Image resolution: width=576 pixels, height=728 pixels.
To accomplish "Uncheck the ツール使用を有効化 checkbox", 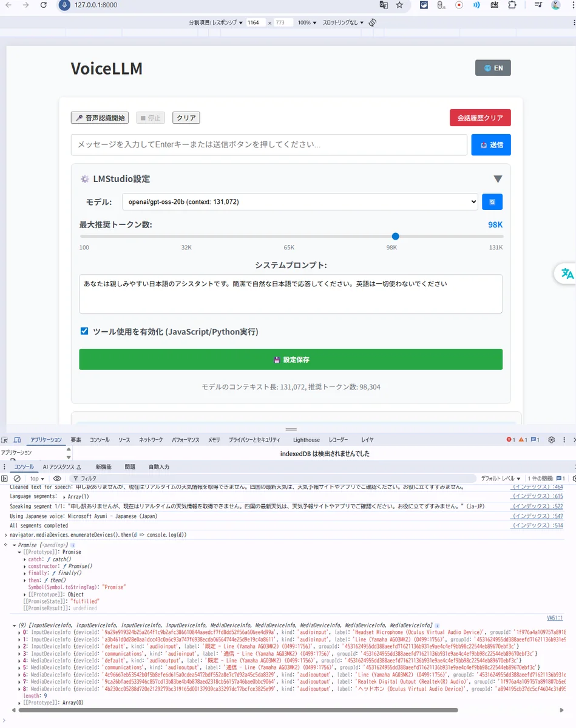I will click(84, 331).
